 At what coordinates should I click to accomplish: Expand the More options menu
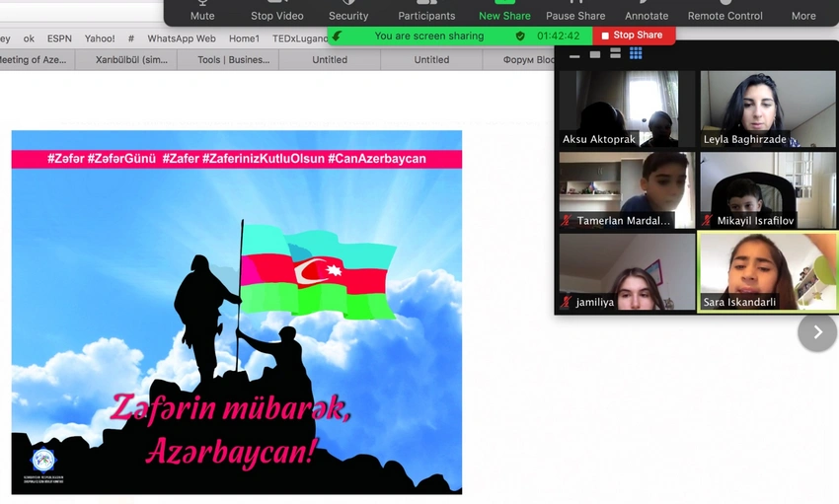click(x=803, y=11)
